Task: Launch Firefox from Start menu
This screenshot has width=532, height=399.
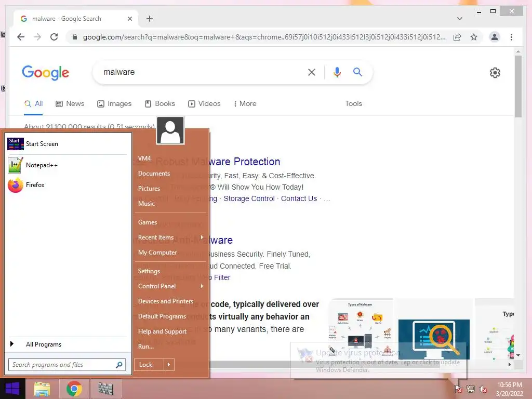Action: 68,185
